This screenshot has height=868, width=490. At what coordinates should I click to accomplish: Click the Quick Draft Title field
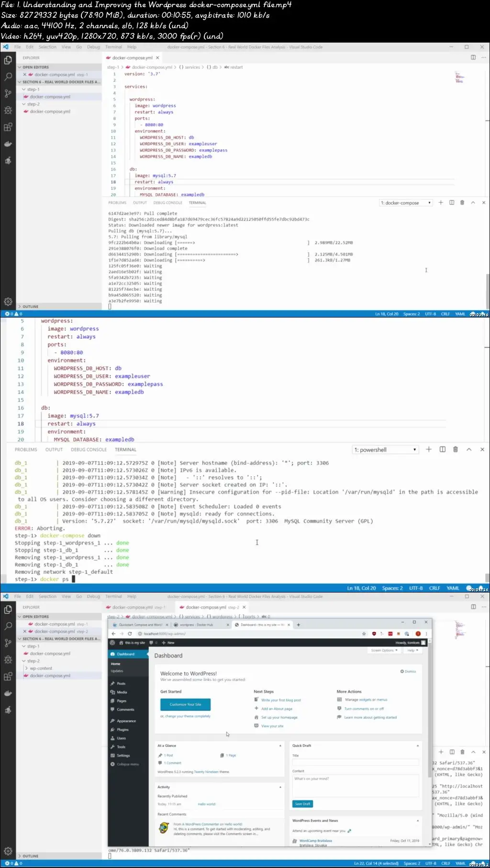tap(356, 762)
